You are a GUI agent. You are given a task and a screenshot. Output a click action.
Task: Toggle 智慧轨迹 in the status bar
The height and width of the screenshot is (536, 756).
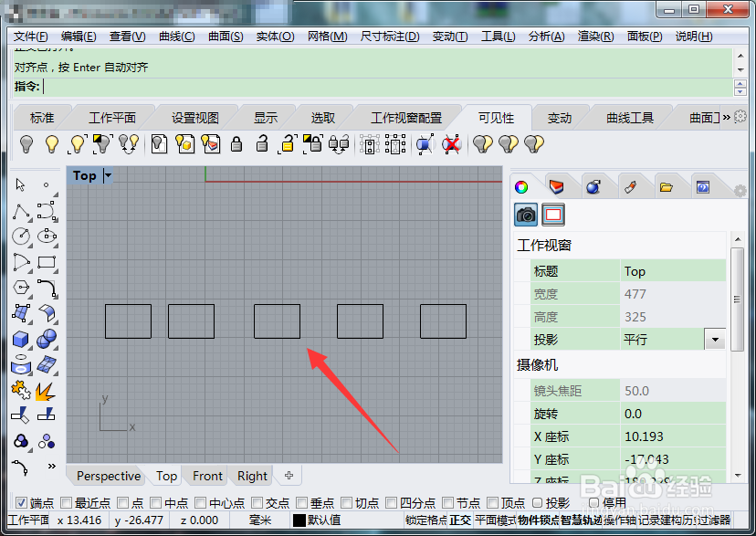pyautogui.click(x=581, y=520)
